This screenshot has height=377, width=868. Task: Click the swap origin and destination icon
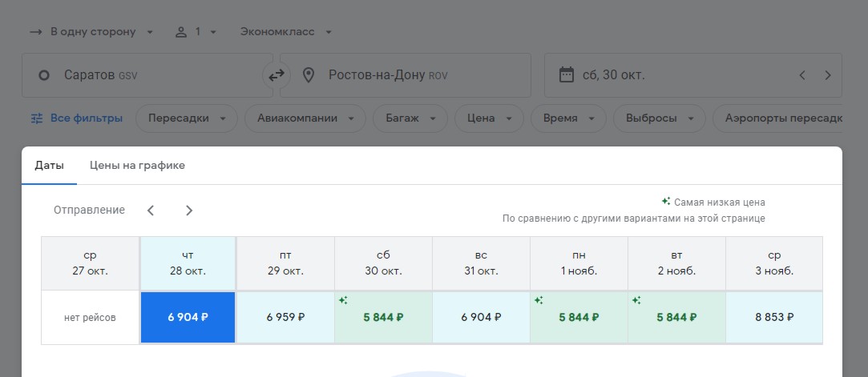pos(276,75)
